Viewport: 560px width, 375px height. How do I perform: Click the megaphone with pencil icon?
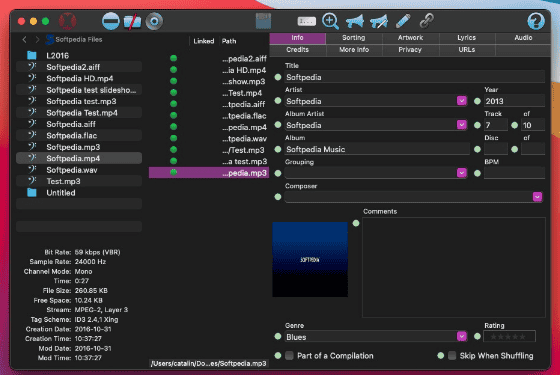click(x=379, y=21)
